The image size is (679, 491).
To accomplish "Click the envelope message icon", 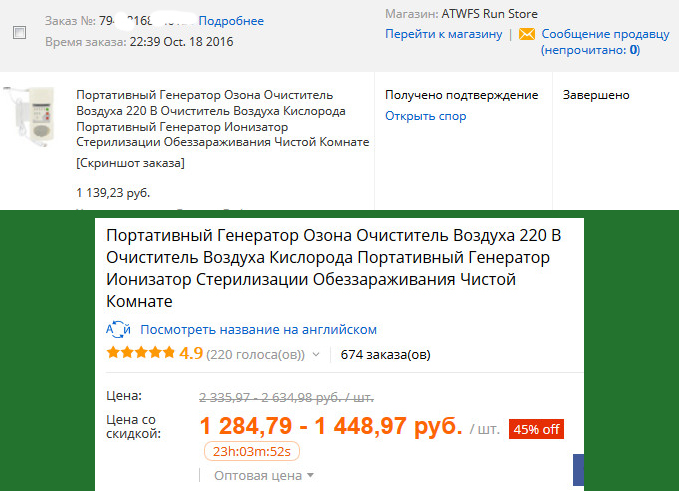I will pyautogui.click(x=527, y=34).
